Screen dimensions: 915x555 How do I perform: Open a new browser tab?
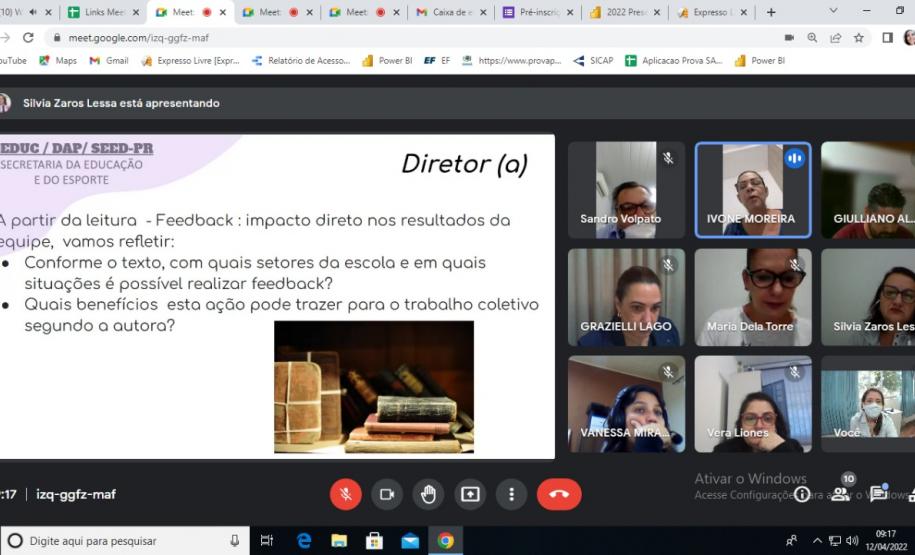771,13
